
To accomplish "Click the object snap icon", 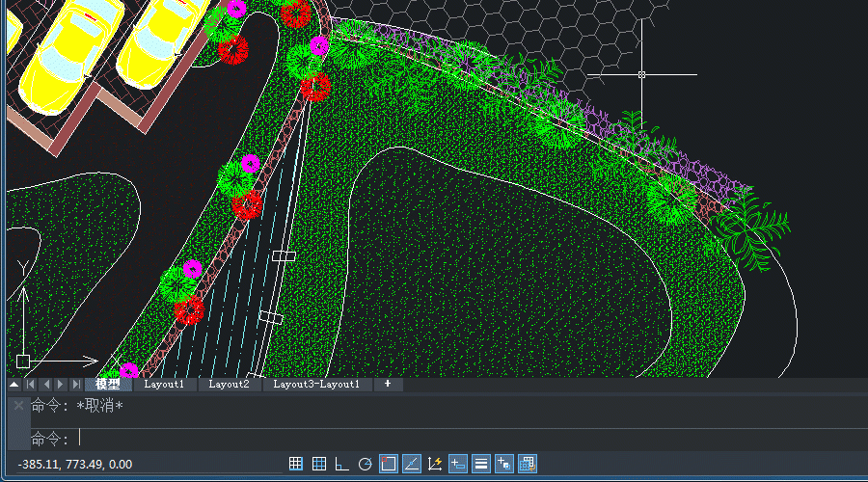I will pos(388,464).
